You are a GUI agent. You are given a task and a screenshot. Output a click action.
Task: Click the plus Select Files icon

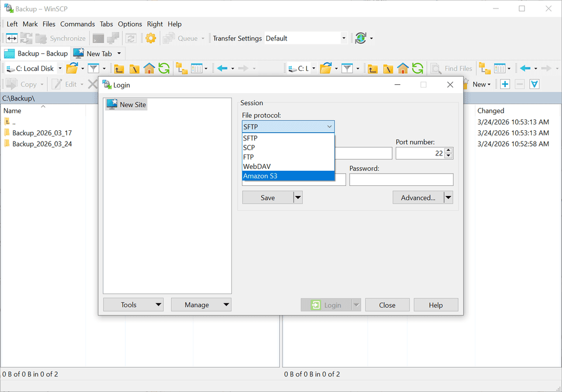[505, 84]
